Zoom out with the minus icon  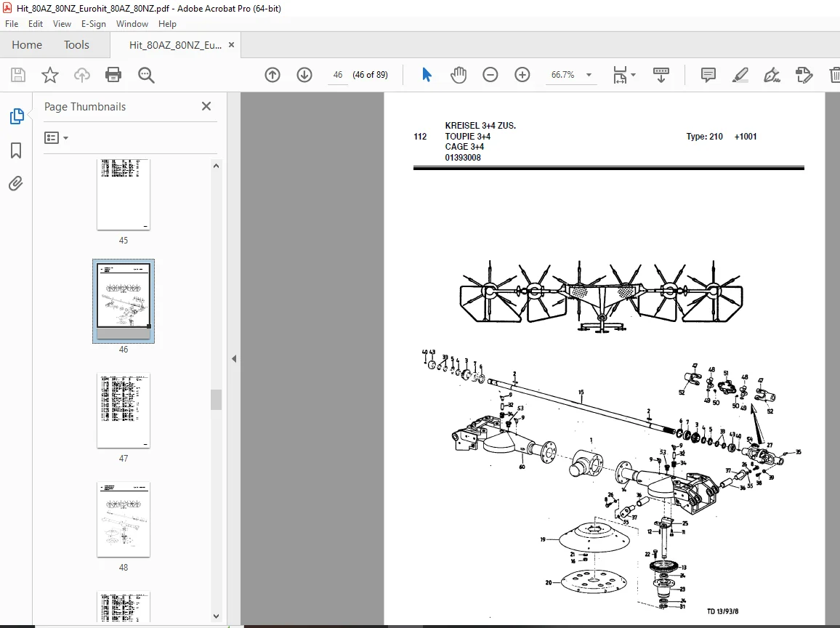[x=490, y=75]
